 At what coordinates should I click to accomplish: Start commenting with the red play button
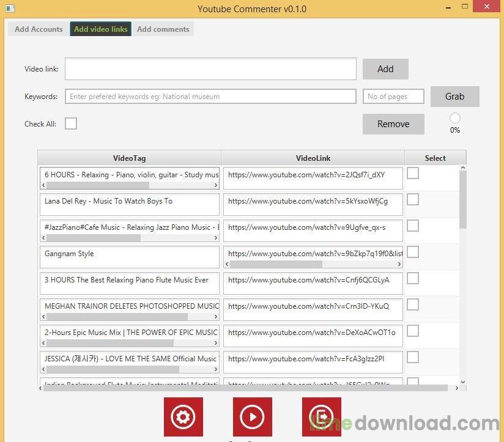point(253,416)
